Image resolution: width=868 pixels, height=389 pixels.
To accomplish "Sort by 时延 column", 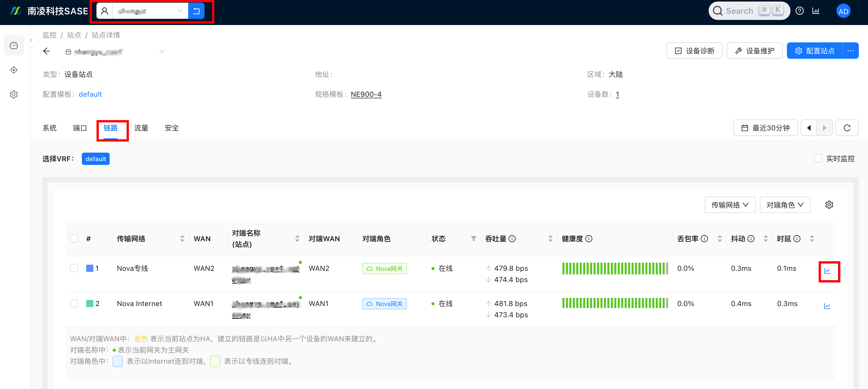I will tap(812, 238).
